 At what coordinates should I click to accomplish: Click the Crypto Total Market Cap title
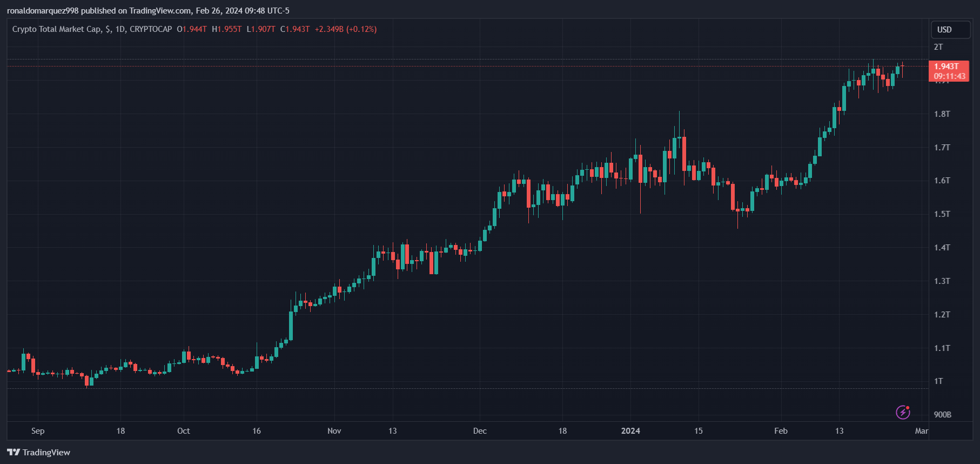tap(56, 29)
